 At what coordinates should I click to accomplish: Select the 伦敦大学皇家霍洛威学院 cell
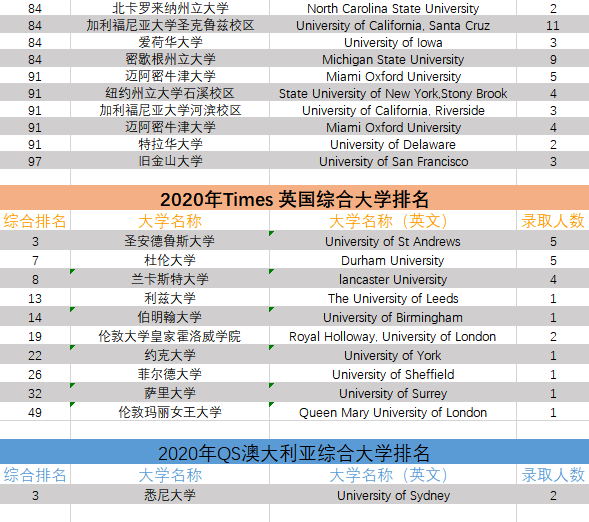click(170, 336)
